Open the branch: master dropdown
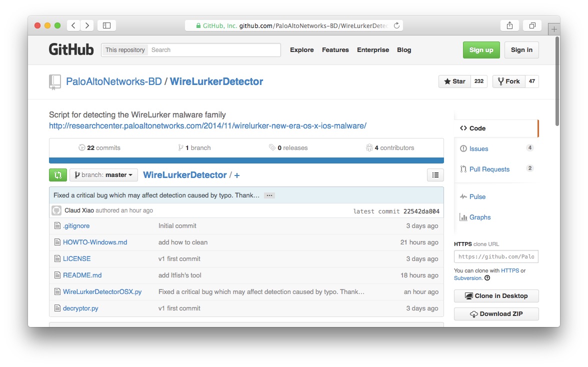Viewport: 588px width, 367px height. click(x=103, y=174)
